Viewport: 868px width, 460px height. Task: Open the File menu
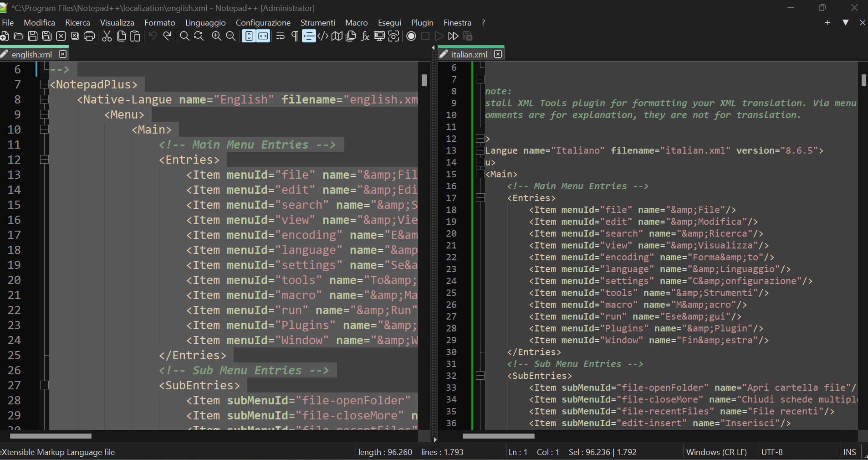[8, 23]
